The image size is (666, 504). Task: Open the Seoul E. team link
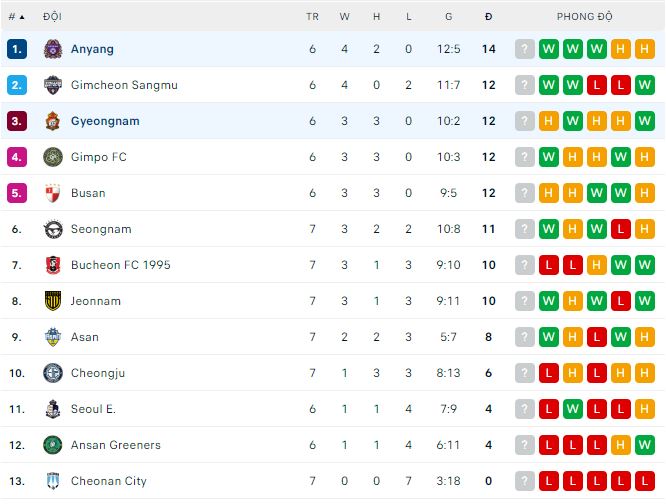[x=93, y=409]
